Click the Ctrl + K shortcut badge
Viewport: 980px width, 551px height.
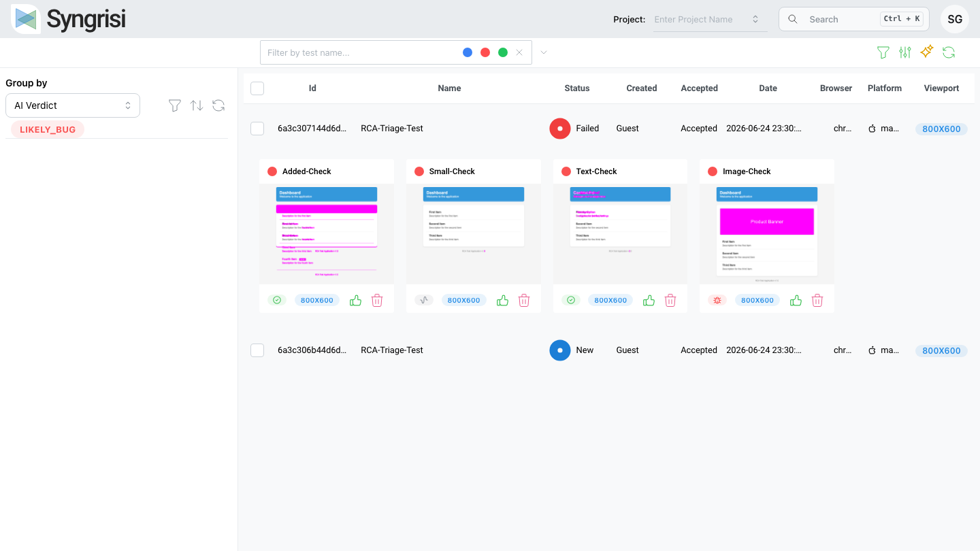click(902, 19)
